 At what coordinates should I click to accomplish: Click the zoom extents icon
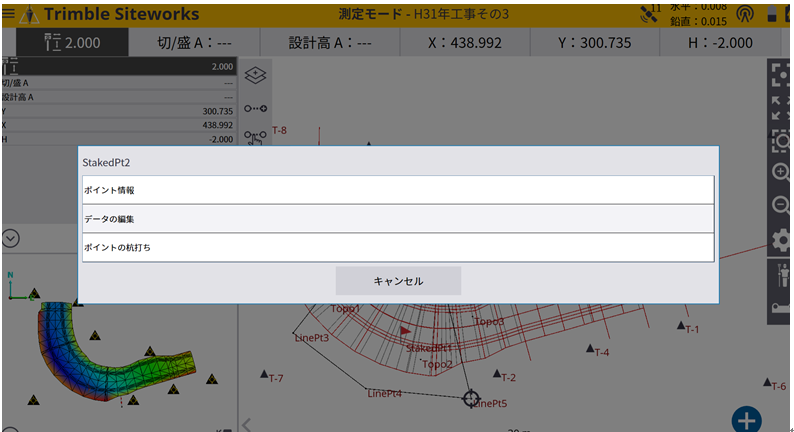point(779,76)
